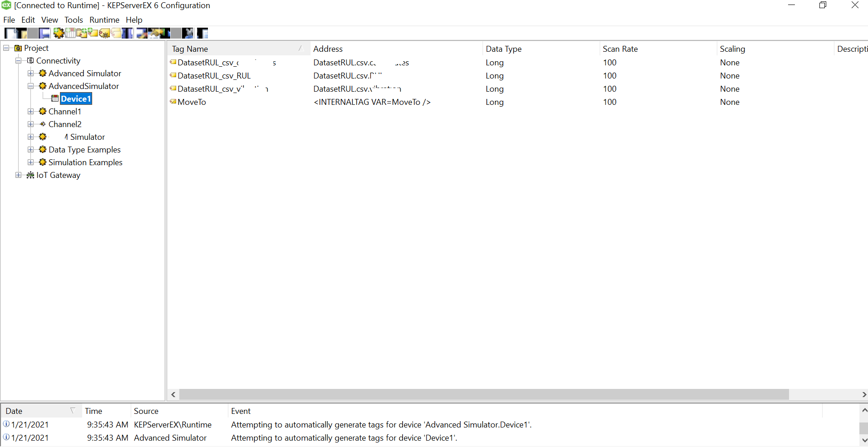868x447 pixels.
Task: Sort tags by the Data Type column
Action: (503, 49)
